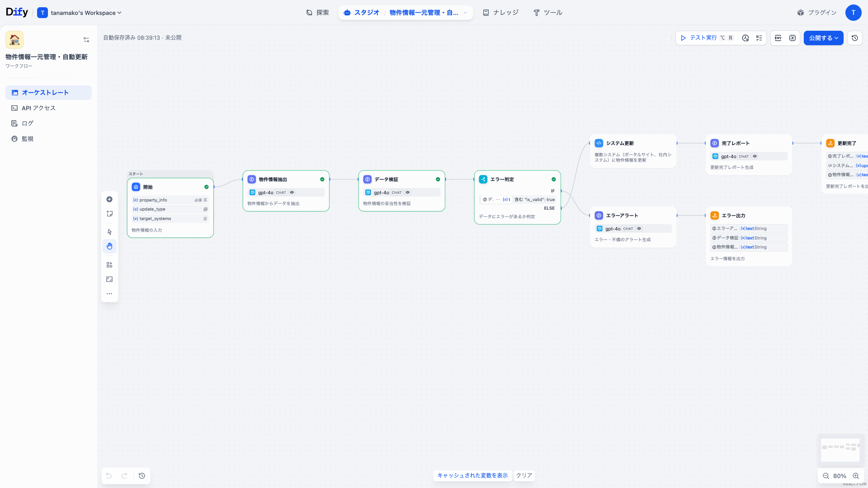Add a new node with the plus icon
Image resolution: width=868 pixels, height=488 pixels.
(109, 199)
